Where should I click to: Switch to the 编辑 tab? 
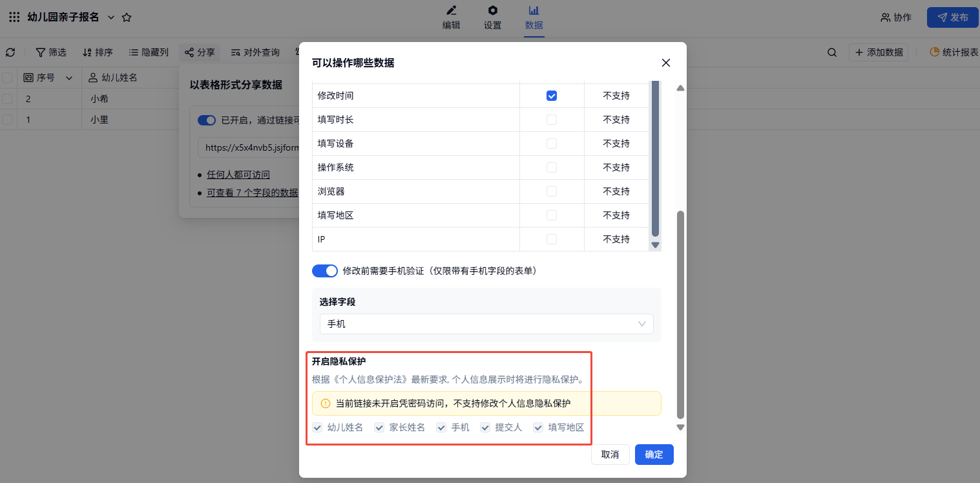tap(451, 17)
